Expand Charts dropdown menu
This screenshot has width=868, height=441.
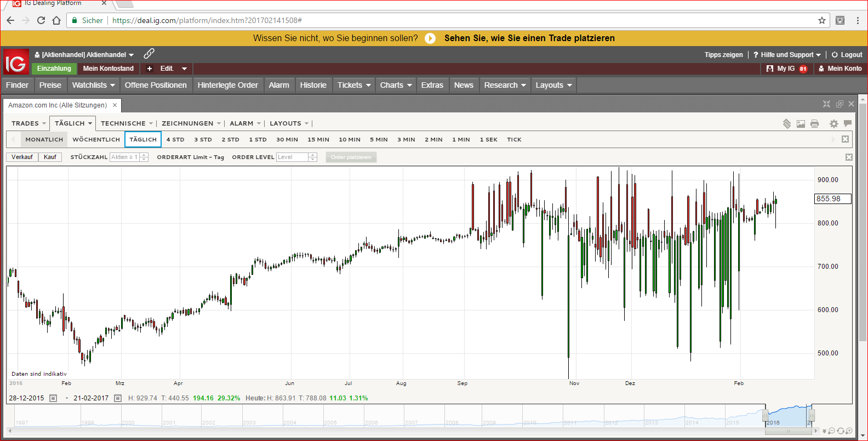point(409,85)
